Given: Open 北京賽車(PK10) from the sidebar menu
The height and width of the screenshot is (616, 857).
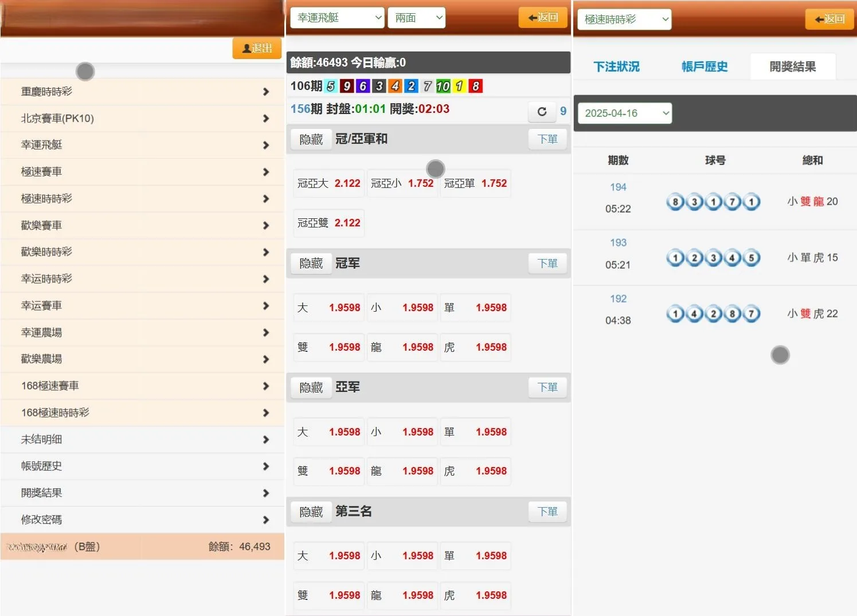Looking at the screenshot, I should (x=142, y=118).
